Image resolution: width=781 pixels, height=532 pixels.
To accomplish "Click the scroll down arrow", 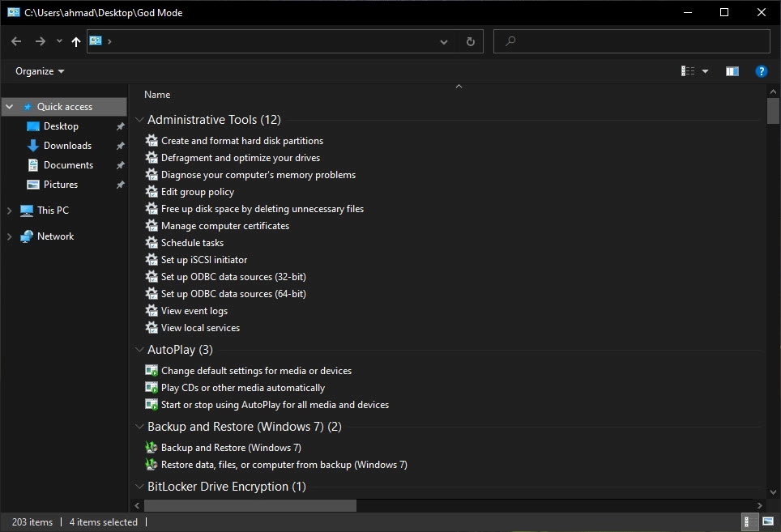I will 773,492.
